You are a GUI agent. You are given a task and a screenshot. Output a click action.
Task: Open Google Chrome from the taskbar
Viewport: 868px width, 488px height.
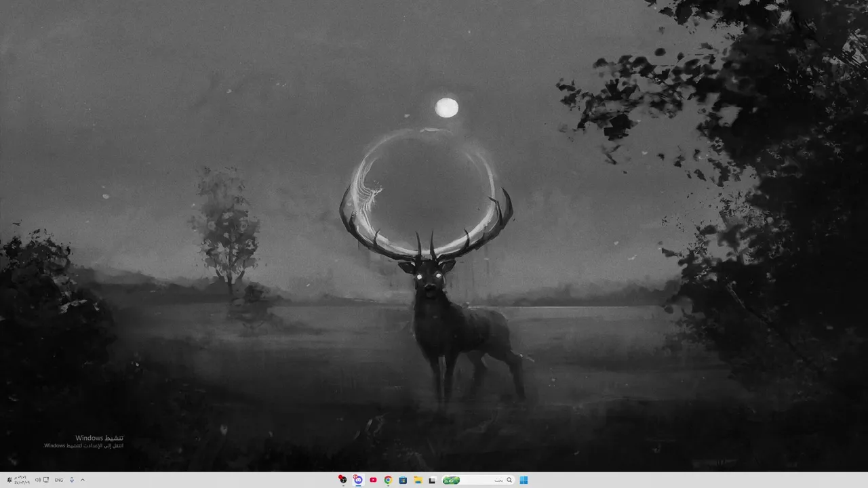pos(388,480)
